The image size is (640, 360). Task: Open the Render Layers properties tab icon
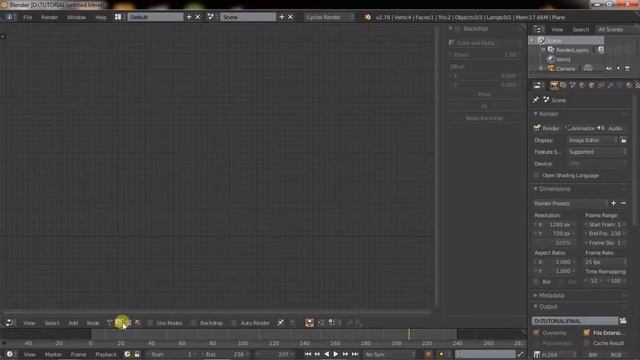point(563,85)
